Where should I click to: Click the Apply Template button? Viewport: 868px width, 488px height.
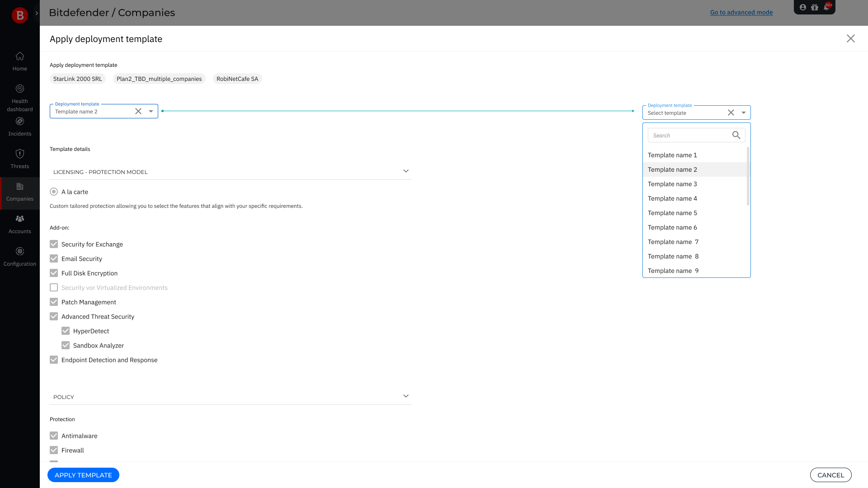pyautogui.click(x=83, y=475)
